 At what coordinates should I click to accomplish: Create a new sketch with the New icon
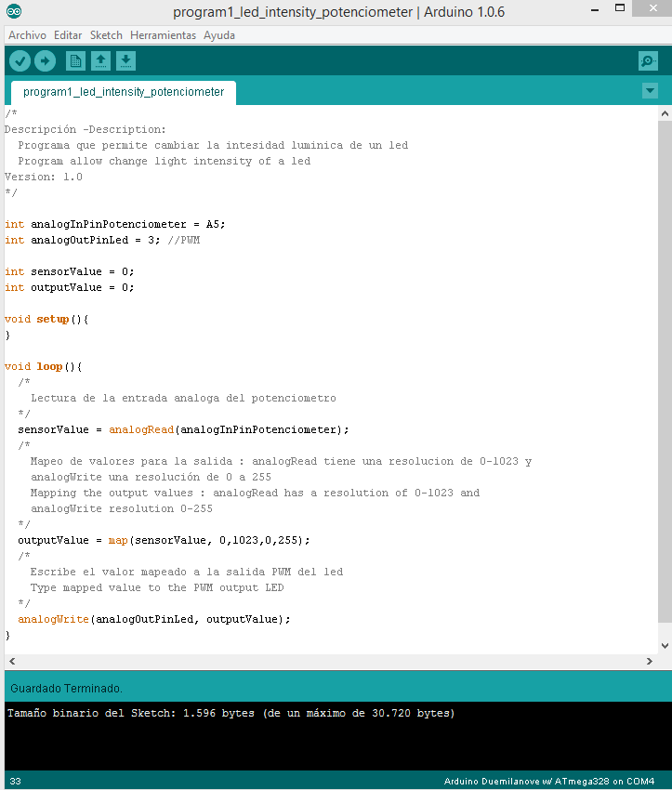[75, 61]
